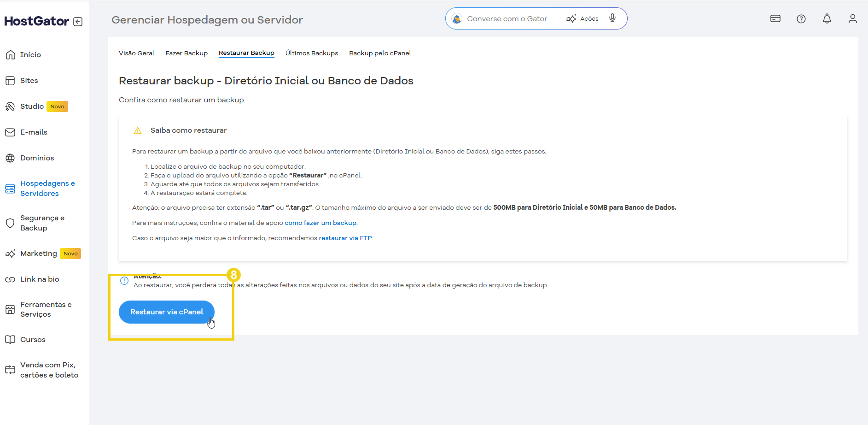868x425 pixels.
Task: Click the E-mails envelope icon
Action: click(x=10, y=132)
